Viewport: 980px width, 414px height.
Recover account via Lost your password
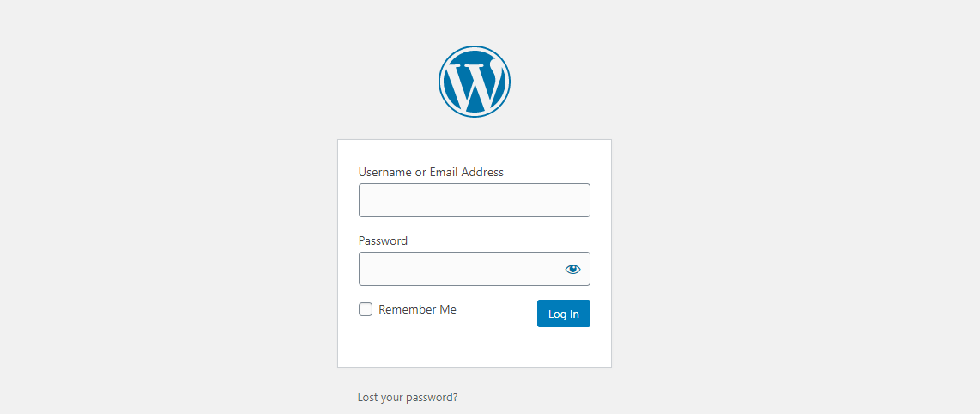click(408, 398)
